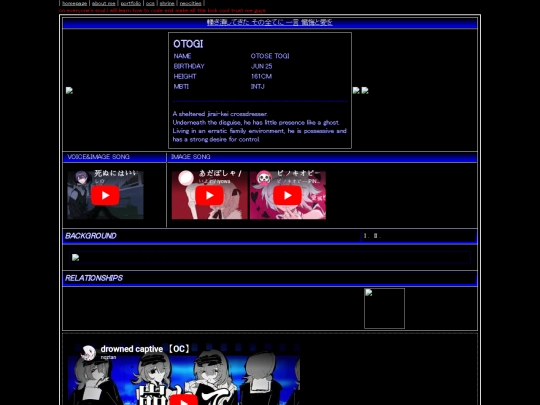Click the HEIGHT label
This screenshot has width=540, height=405.
[x=185, y=76]
